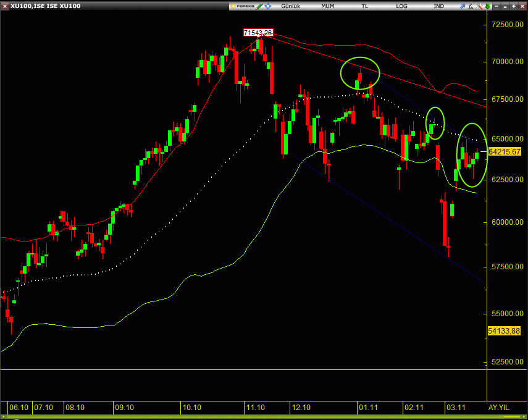Click the AY.YIL date format label

click(498, 408)
